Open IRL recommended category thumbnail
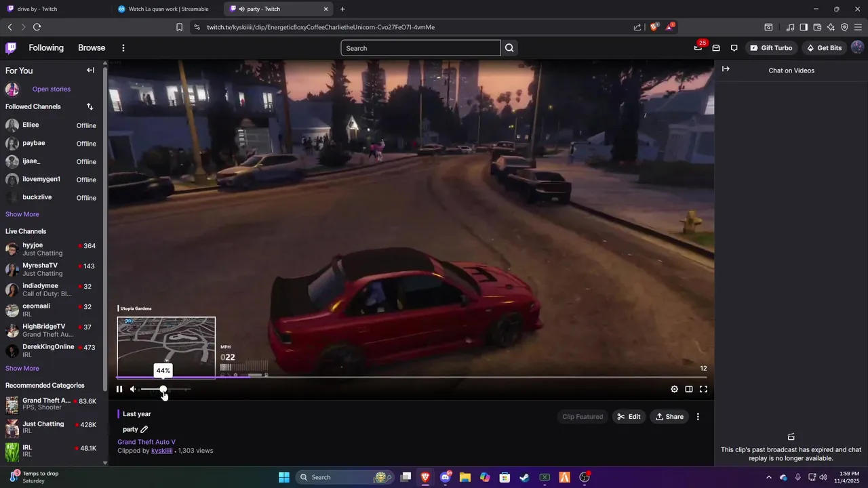This screenshot has height=488, width=868. pyautogui.click(x=12, y=451)
